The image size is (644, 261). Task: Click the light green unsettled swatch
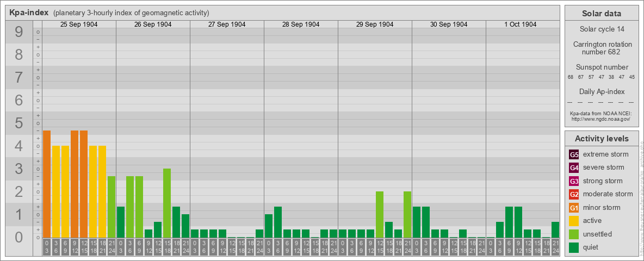tap(574, 234)
